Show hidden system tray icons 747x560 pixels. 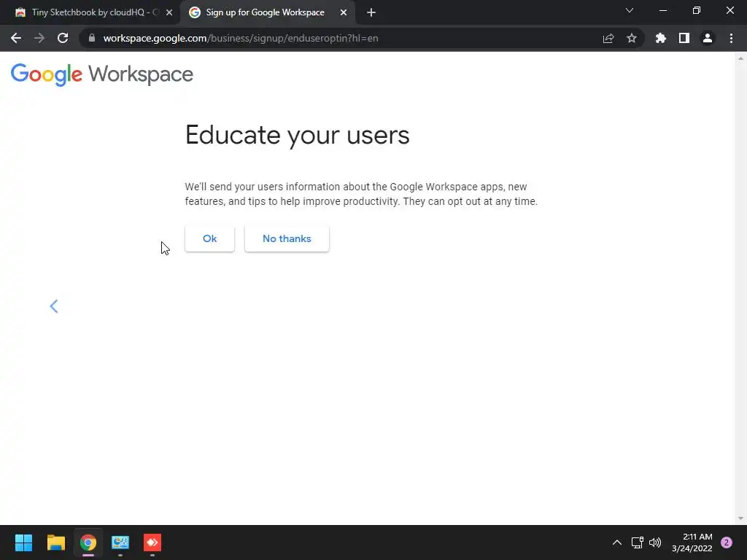[x=617, y=542]
